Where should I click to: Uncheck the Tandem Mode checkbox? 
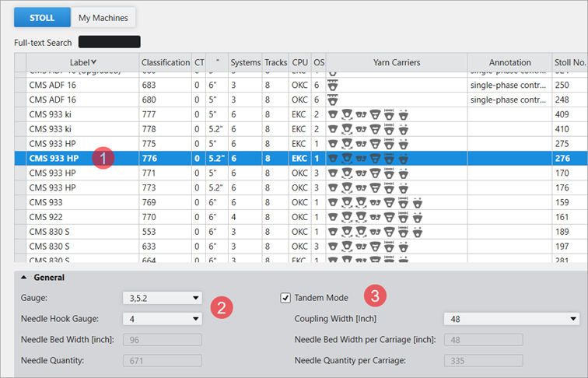click(285, 298)
